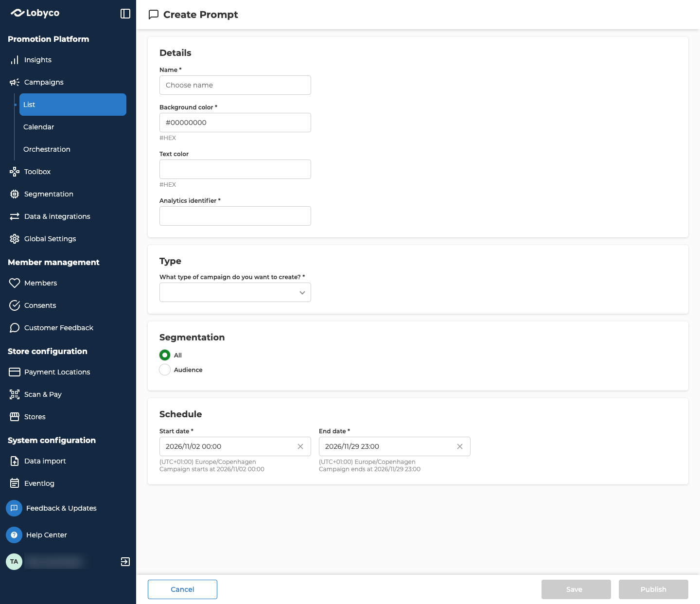Click the Eventlog icon

(15, 483)
